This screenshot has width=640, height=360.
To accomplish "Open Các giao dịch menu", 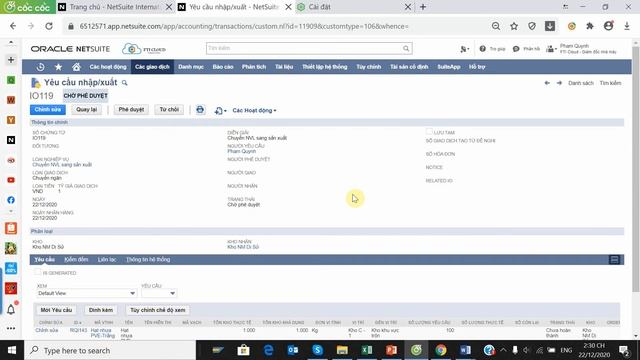I will point(152,67).
